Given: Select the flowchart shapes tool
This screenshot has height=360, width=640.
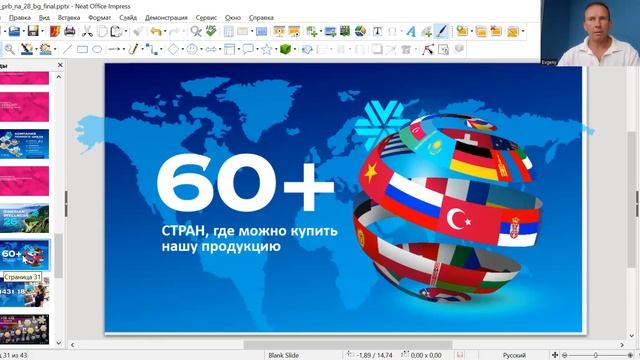Looking at the screenshot, I should coord(230,49).
